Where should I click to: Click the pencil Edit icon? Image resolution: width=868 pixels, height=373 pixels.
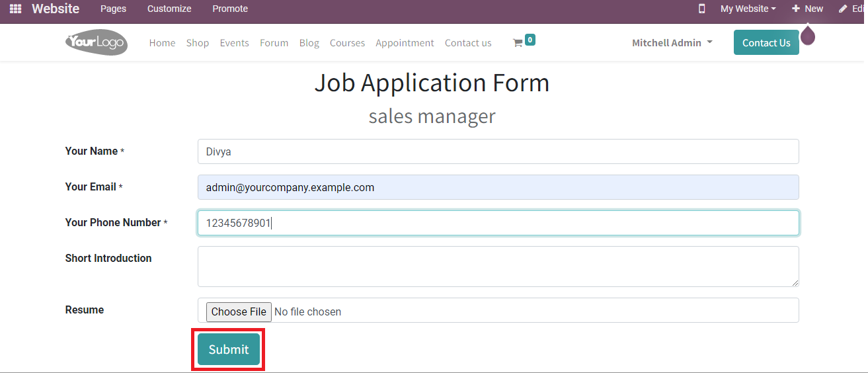(x=843, y=9)
